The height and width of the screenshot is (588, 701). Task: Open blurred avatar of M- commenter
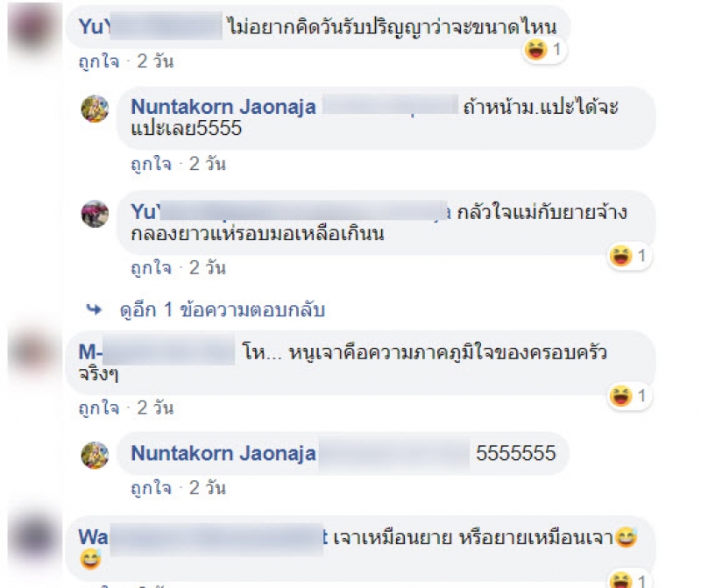[35, 352]
